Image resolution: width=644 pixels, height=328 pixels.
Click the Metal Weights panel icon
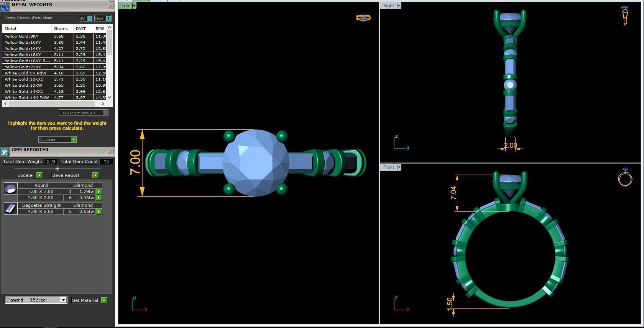(4, 6)
